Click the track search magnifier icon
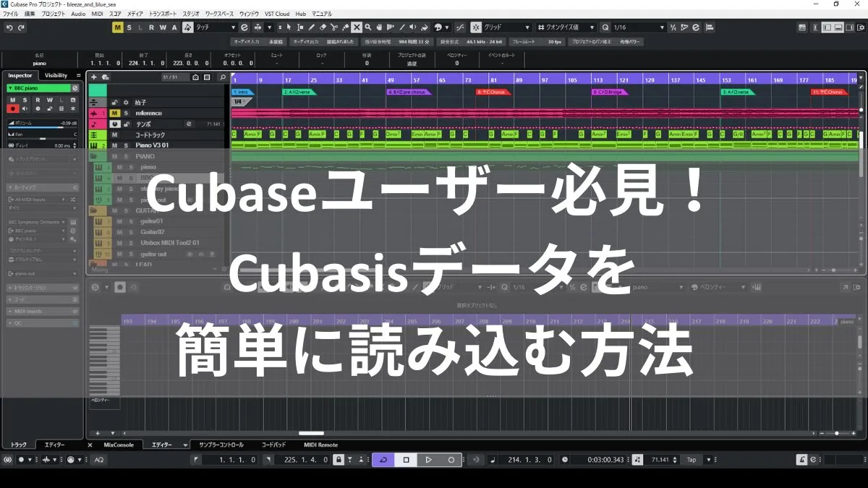The width and height of the screenshot is (868, 488). [223, 77]
